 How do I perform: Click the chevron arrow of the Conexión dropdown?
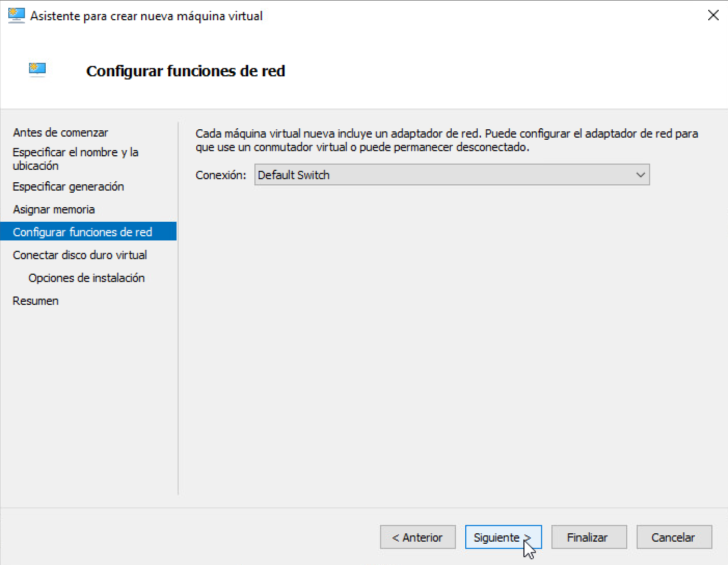pos(640,175)
